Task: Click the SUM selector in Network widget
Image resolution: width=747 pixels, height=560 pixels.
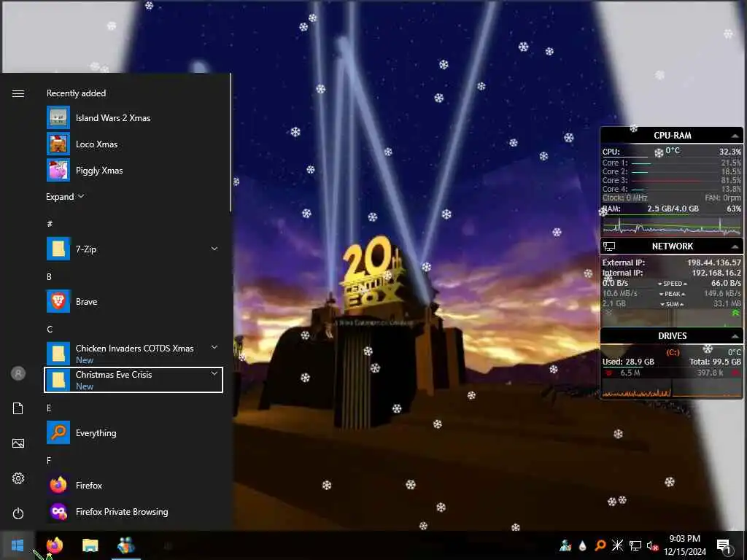Action: click(672, 304)
